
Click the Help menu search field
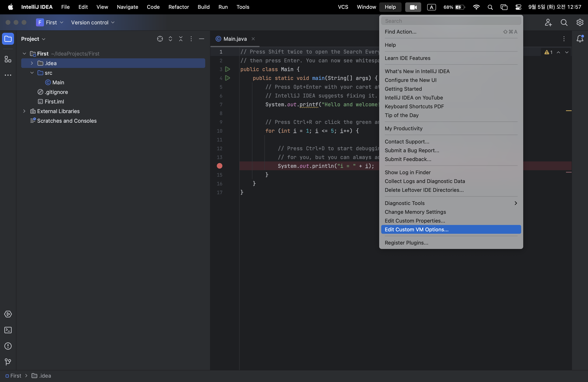(x=451, y=21)
